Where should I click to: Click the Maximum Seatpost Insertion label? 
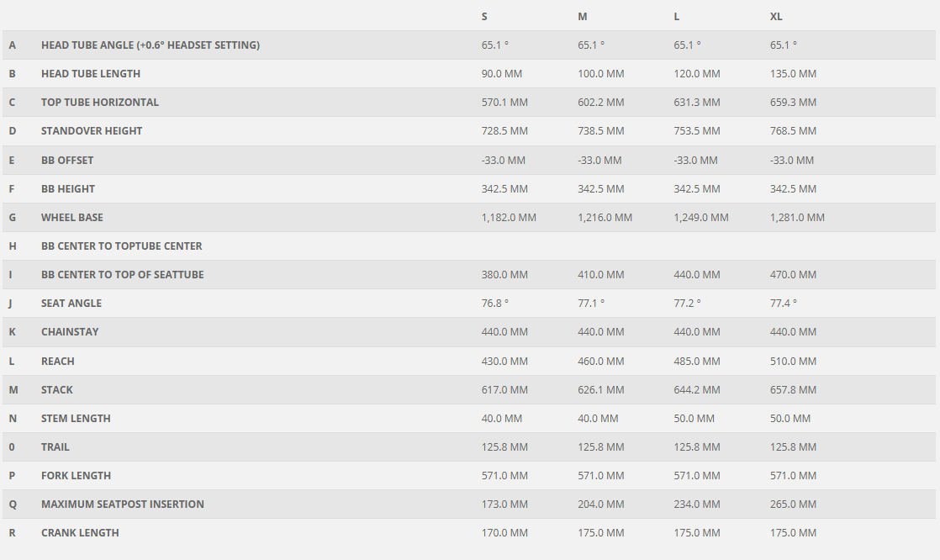(123, 505)
